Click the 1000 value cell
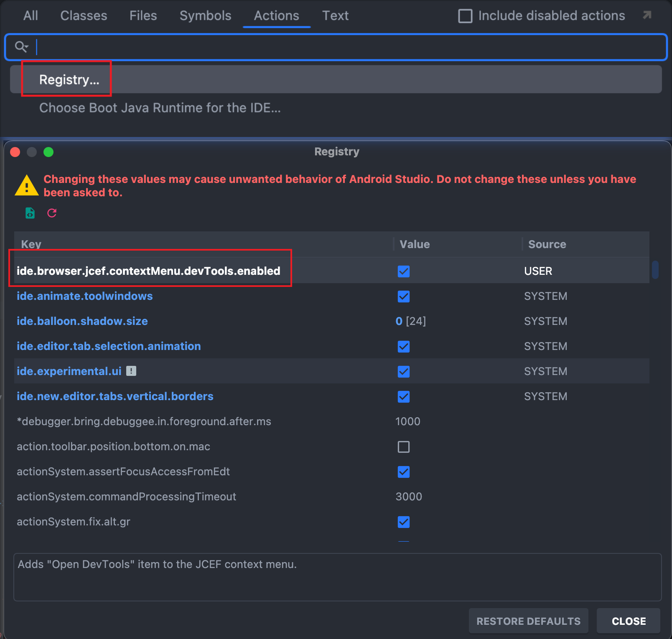Viewport: 672px width, 639px height. (408, 421)
